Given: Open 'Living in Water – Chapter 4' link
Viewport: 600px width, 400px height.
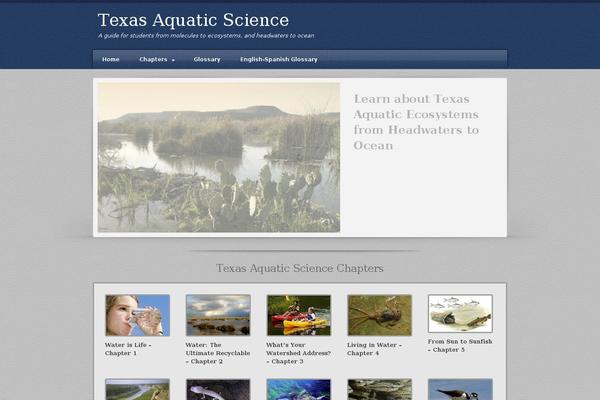Looking at the screenshot, I should tap(374, 349).
